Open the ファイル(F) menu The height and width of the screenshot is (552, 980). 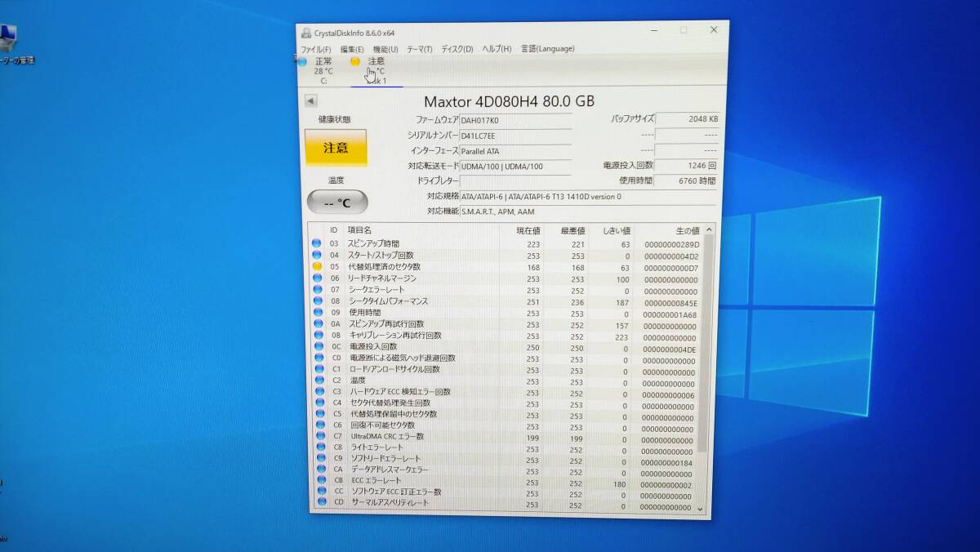point(315,50)
